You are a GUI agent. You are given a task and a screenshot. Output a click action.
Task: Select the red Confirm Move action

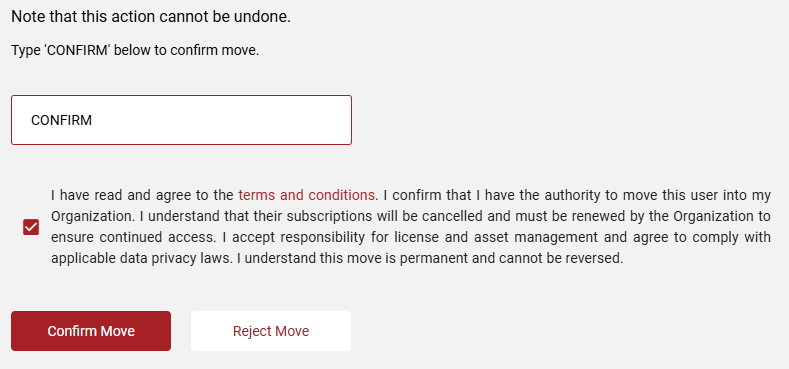tap(91, 331)
